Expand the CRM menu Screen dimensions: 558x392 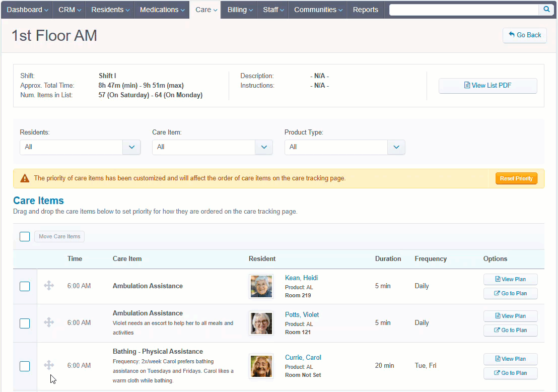69,10
